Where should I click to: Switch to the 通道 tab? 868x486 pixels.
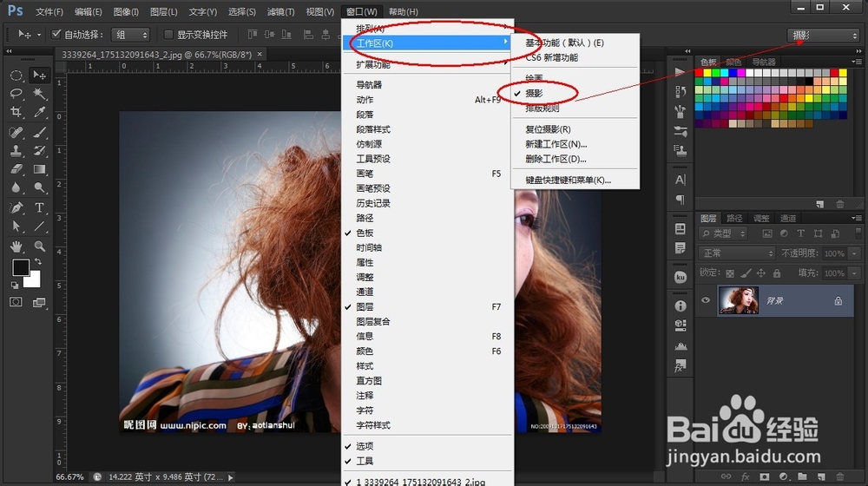[788, 218]
